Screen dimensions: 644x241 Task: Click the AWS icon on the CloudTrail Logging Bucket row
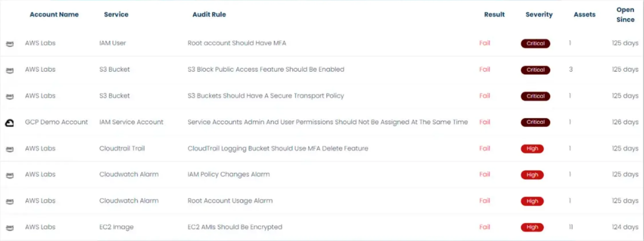coord(10,149)
